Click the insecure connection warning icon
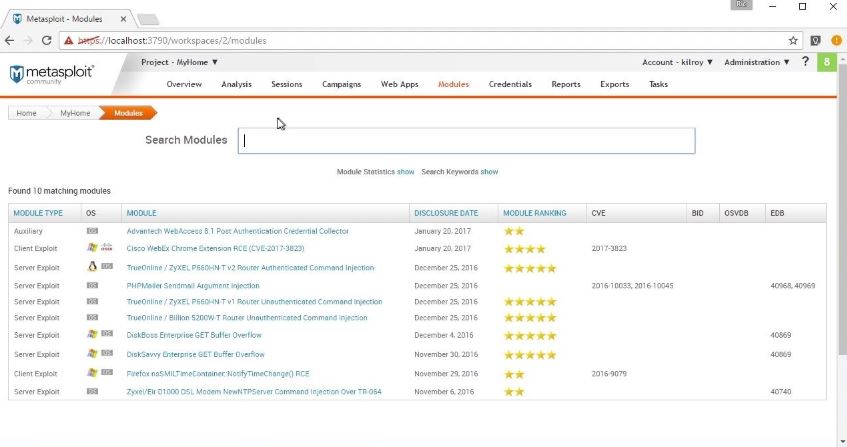 pyautogui.click(x=69, y=40)
